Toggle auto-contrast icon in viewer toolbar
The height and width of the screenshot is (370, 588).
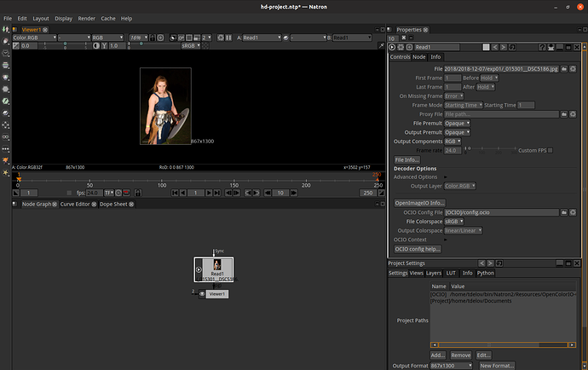point(96,46)
